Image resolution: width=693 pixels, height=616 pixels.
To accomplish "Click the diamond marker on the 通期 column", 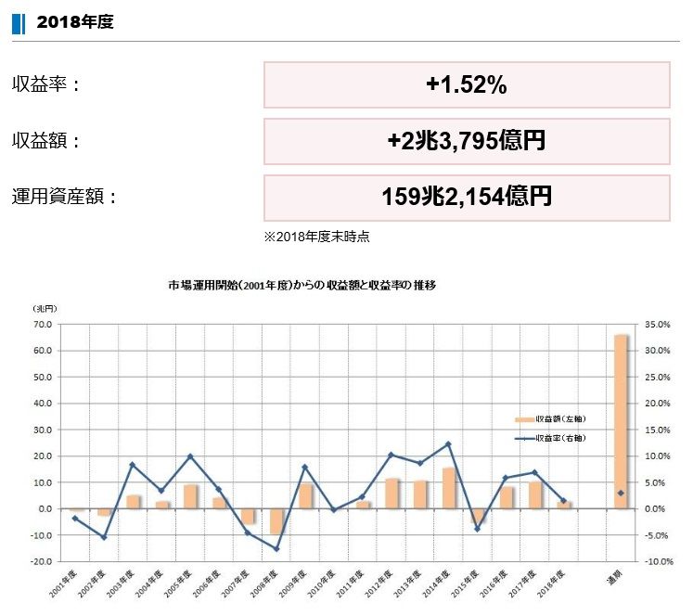I will (x=621, y=493).
